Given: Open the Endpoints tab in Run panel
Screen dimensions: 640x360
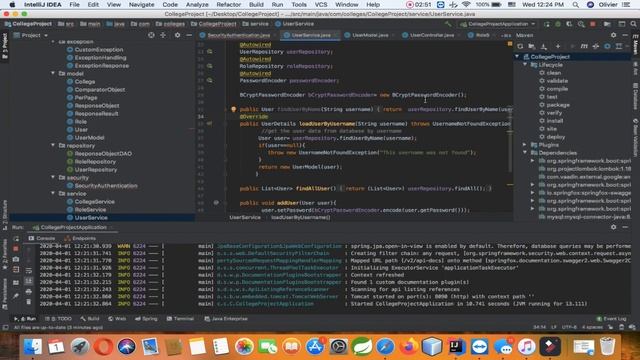Looking at the screenshot, I should click(x=80, y=238).
